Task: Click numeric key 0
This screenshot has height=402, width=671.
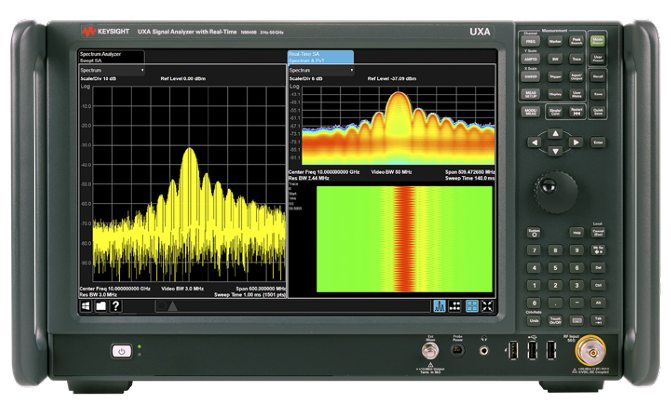Action: [534, 303]
